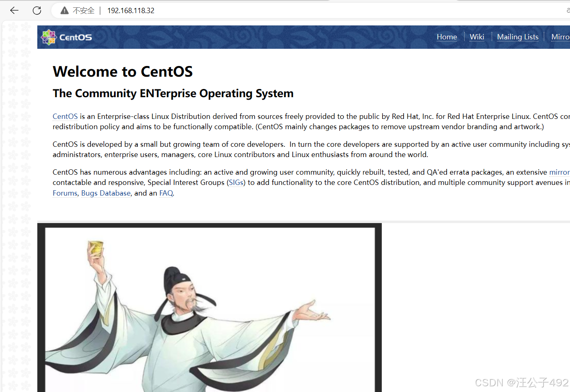
Task: Open the Bugs Database hyperlink
Action: 106,193
